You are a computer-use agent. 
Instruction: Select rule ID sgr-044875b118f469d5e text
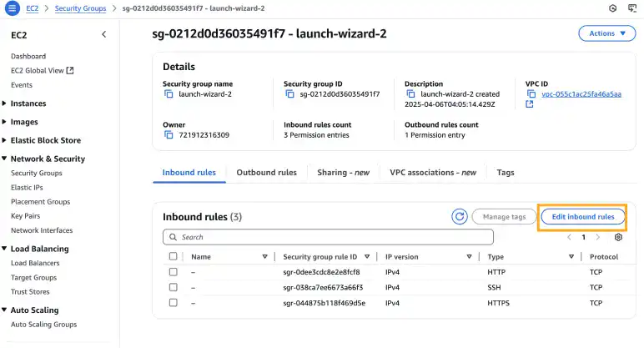(x=324, y=303)
